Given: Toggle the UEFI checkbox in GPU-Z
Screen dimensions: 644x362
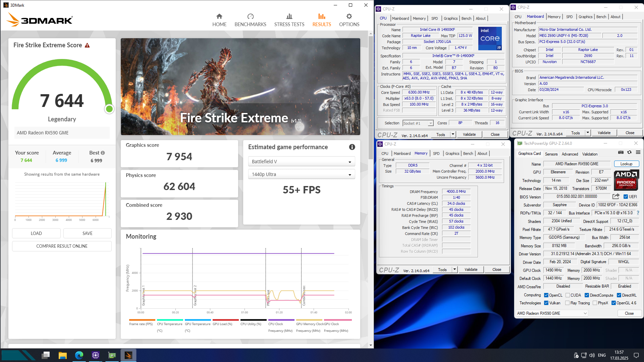Looking at the screenshot, I should point(626,197).
